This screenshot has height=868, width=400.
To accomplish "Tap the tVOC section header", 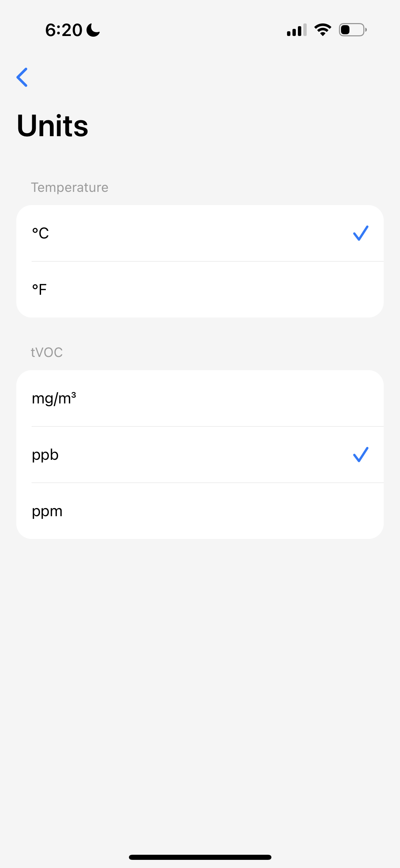I will [x=47, y=352].
